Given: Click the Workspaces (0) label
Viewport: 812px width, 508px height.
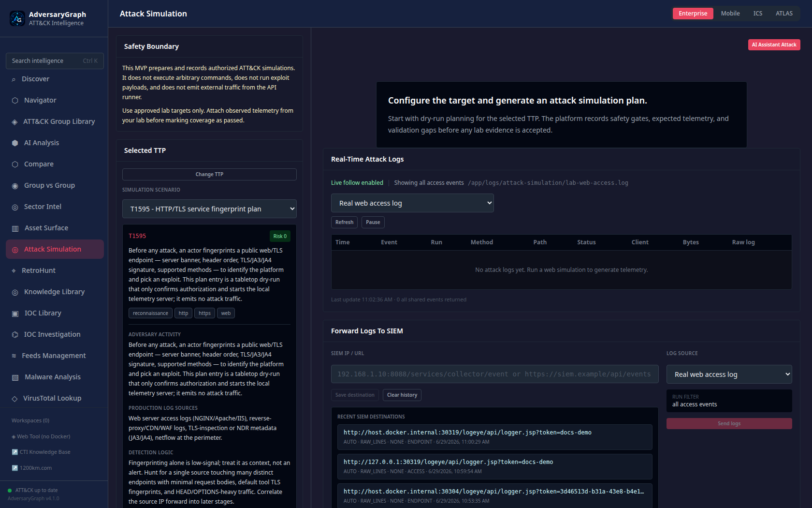Looking at the screenshot, I should (30, 421).
